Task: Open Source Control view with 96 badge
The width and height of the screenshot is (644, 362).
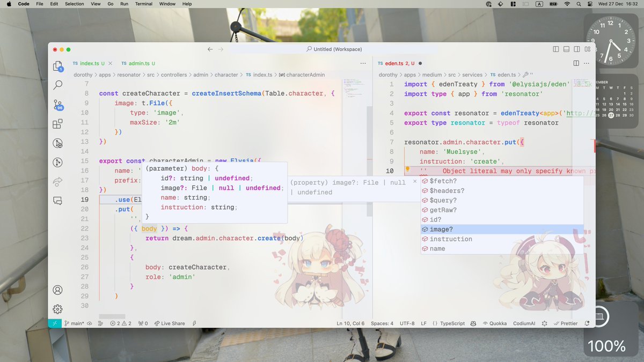Action: tap(57, 105)
